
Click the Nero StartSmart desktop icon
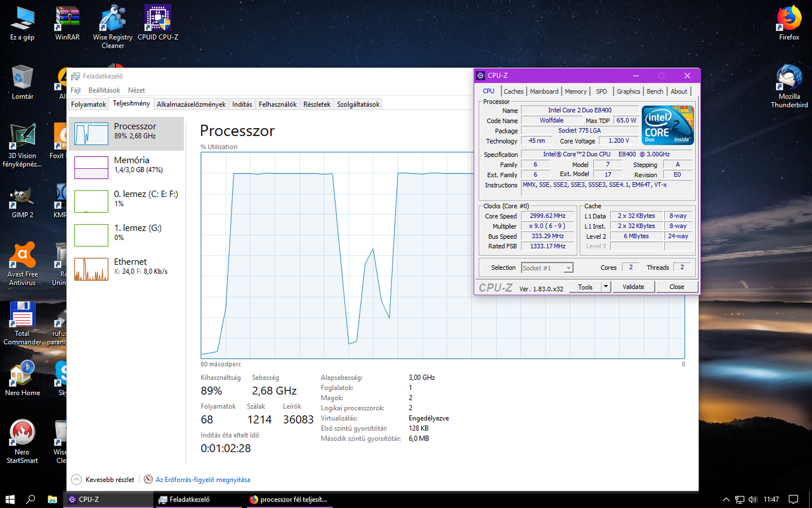(x=22, y=442)
